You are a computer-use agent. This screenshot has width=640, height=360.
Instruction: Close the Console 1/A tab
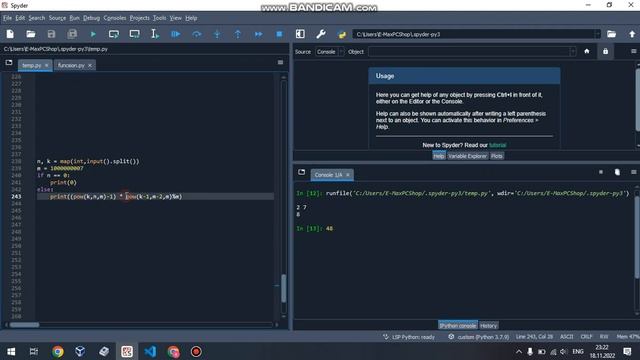click(348, 175)
